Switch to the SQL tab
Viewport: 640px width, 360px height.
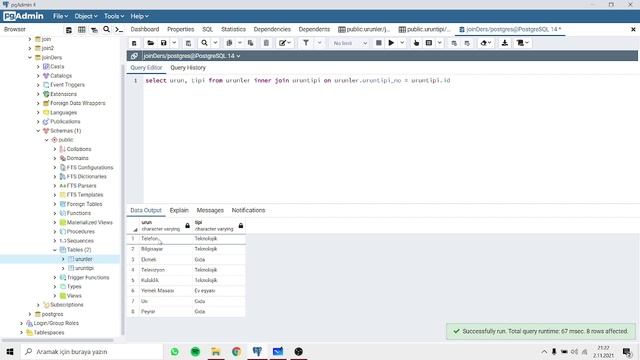click(207, 29)
